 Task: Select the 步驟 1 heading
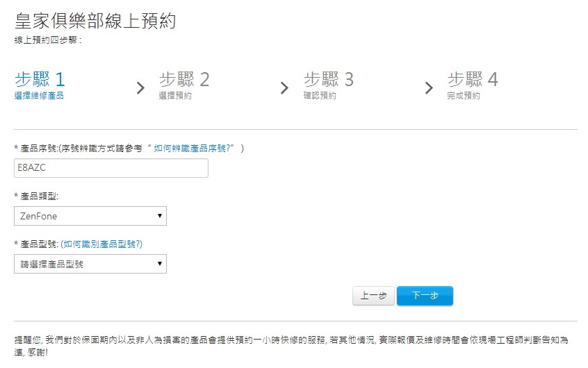coord(39,78)
